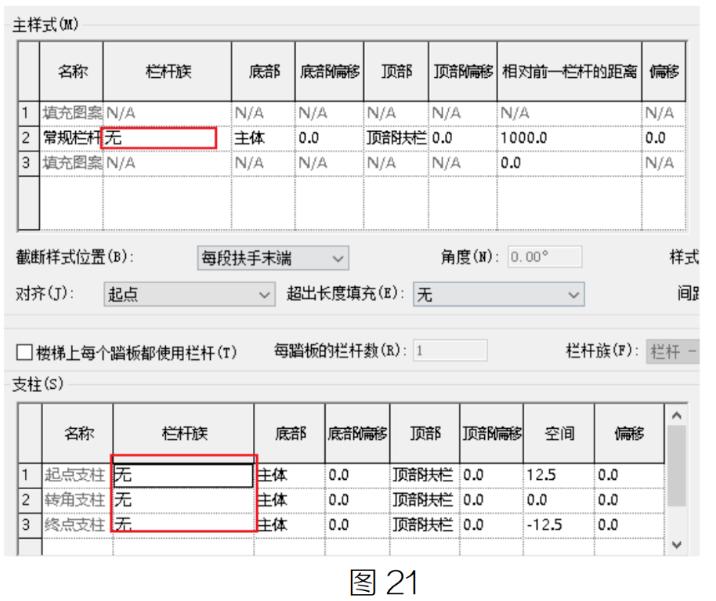This screenshot has height=601, width=716.
Task: Click 主体 bottom cell of 常规栏杆 row
Action: pyautogui.click(x=263, y=138)
